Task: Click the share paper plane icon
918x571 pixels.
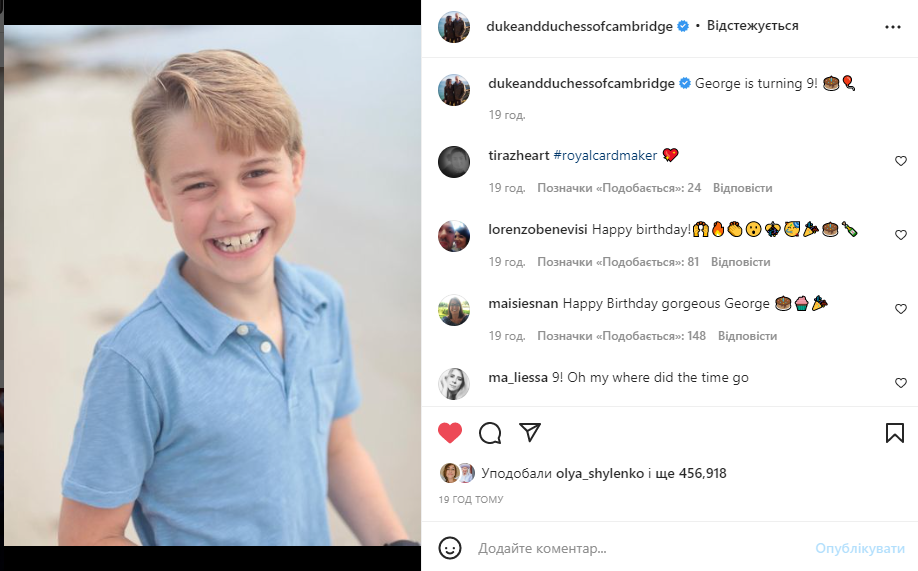Action: (x=530, y=432)
